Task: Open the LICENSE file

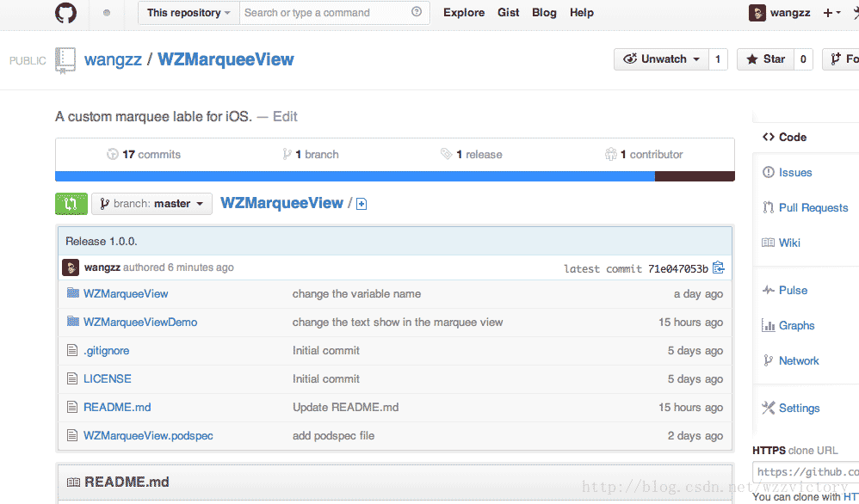Action: (108, 378)
